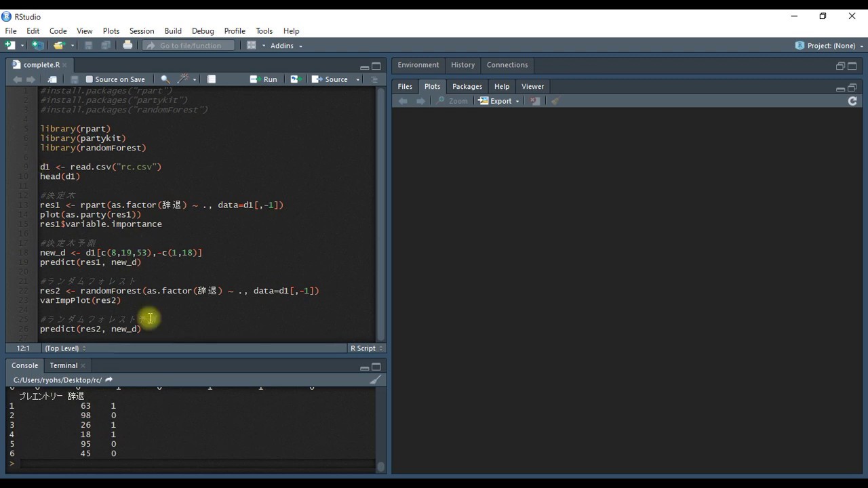This screenshot has height=488, width=868.
Task: Click the console input prompt line
Action: coord(197,464)
